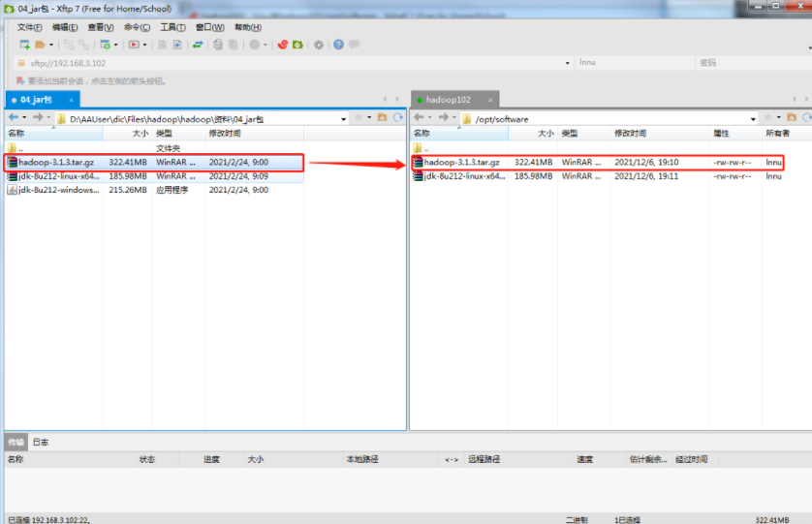Go forward in the remote /opt/software pane
Viewport: 812px width, 524px height.
coord(444,117)
